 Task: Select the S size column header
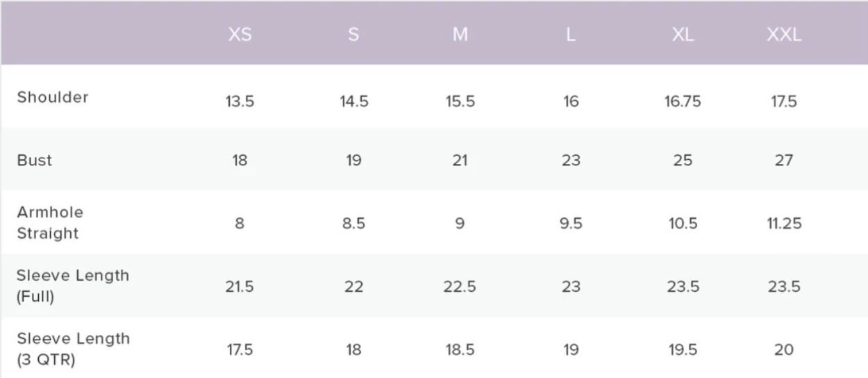tap(353, 35)
